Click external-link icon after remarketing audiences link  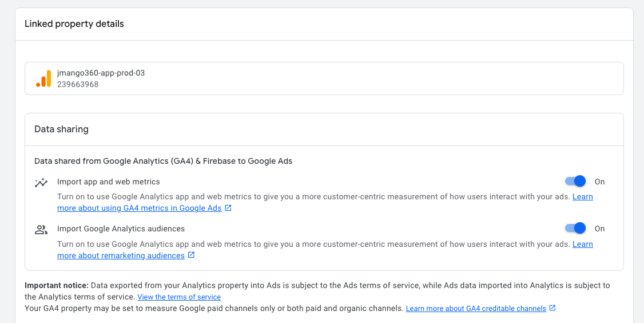(192, 255)
